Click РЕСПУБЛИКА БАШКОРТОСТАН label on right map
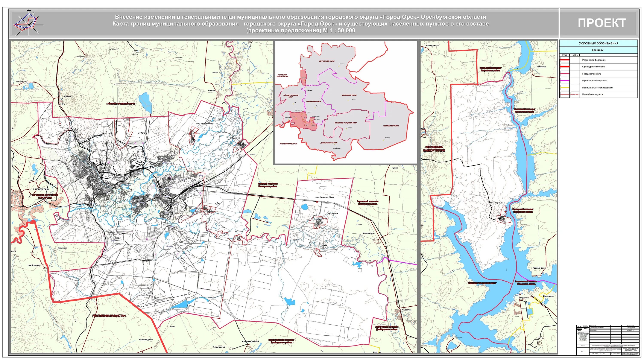The height and width of the screenshot is (359, 644). 434,149
